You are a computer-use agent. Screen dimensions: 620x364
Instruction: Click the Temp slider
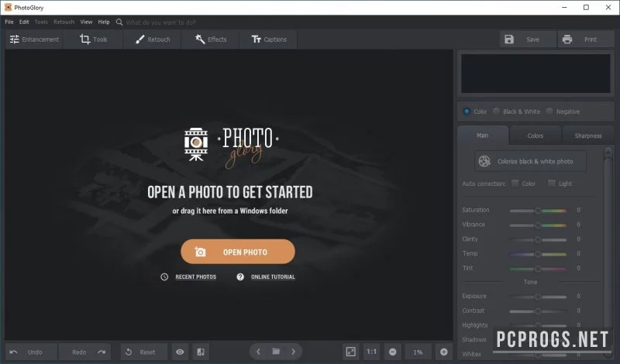[x=538, y=254]
